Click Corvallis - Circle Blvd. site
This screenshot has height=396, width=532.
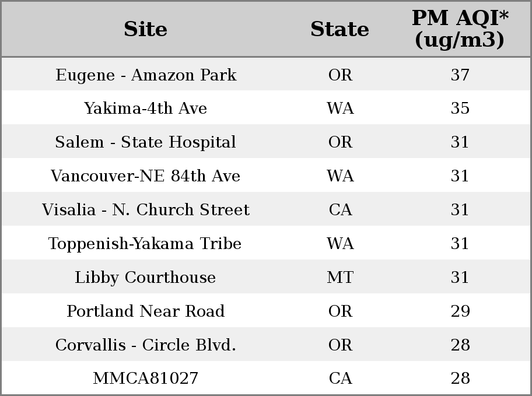(146, 345)
